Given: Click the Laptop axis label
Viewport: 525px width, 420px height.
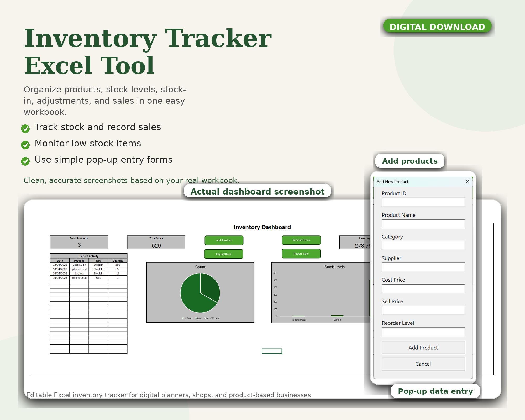Looking at the screenshot, I should tap(337, 320).
